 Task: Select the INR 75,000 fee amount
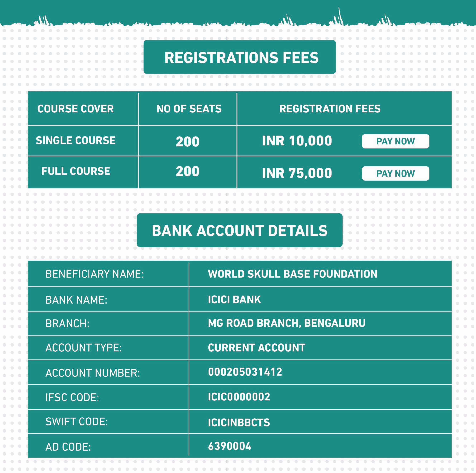tap(297, 173)
